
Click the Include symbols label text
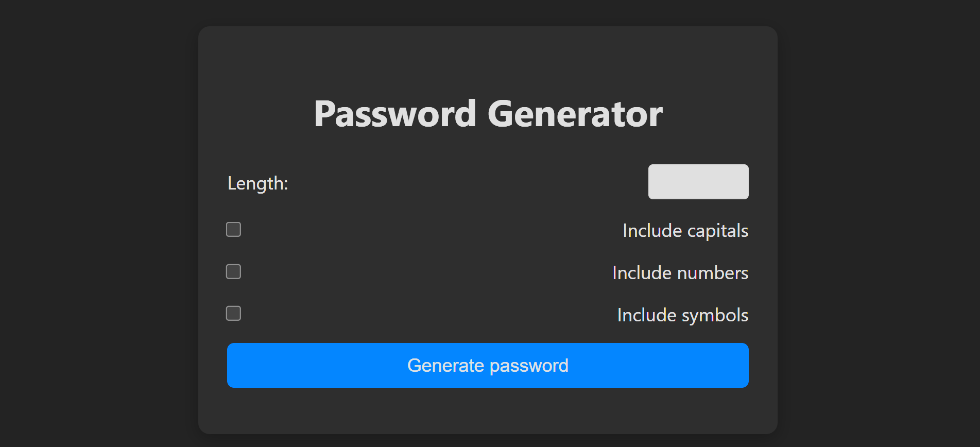[x=682, y=315]
